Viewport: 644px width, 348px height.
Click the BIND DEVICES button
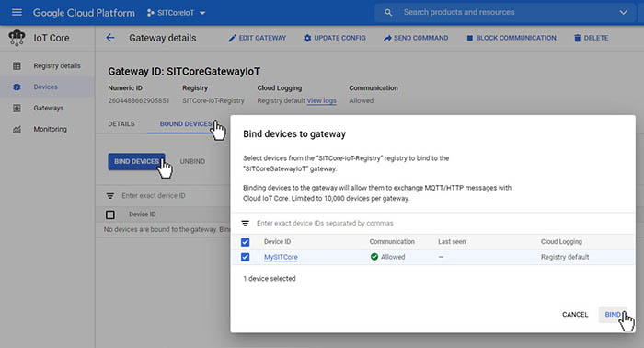[x=136, y=161]
